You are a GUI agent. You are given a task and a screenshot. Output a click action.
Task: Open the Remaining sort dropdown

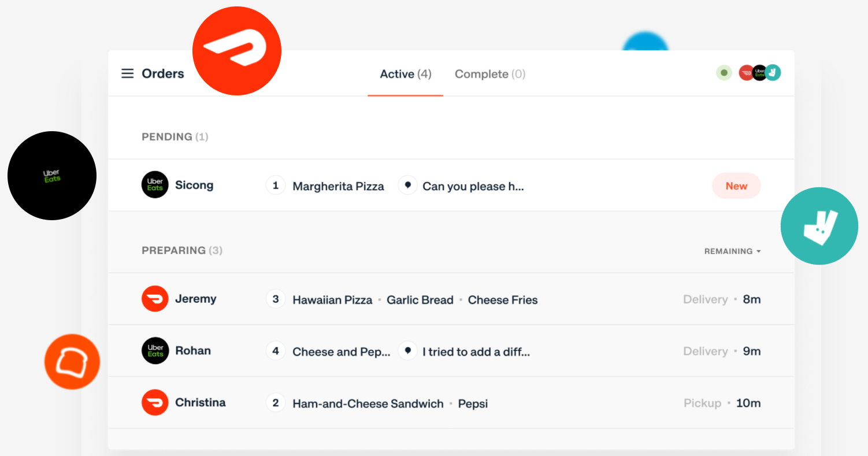(x=732, y=251)
